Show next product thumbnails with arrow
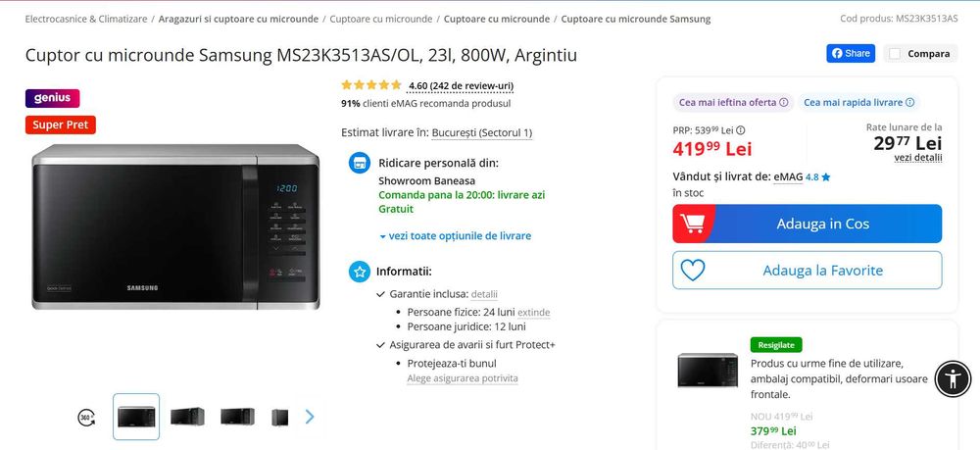The width and height of the screenshot is (980, 450). (310, 417)
